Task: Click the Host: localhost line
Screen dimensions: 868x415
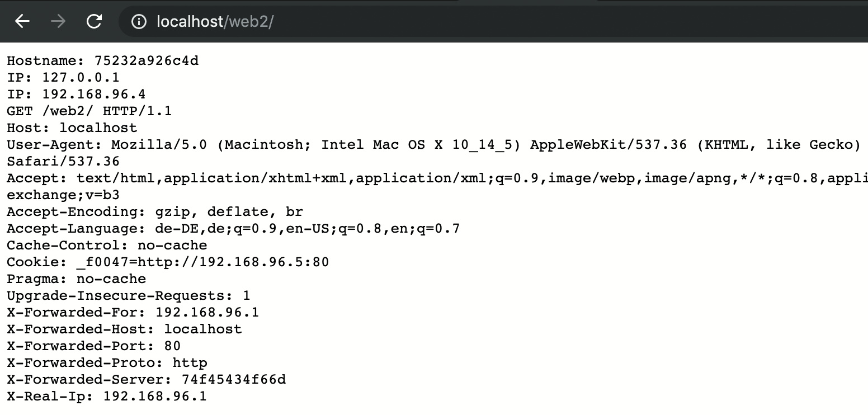Action: coord(72,128)
